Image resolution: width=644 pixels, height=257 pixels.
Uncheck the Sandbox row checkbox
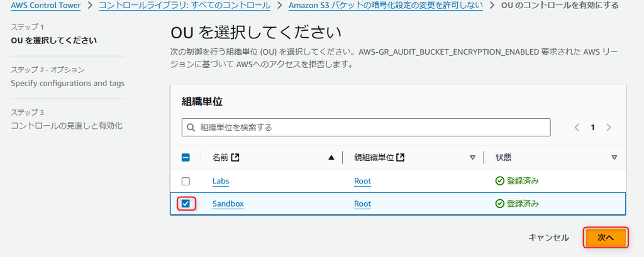click(x=186, y=204)
